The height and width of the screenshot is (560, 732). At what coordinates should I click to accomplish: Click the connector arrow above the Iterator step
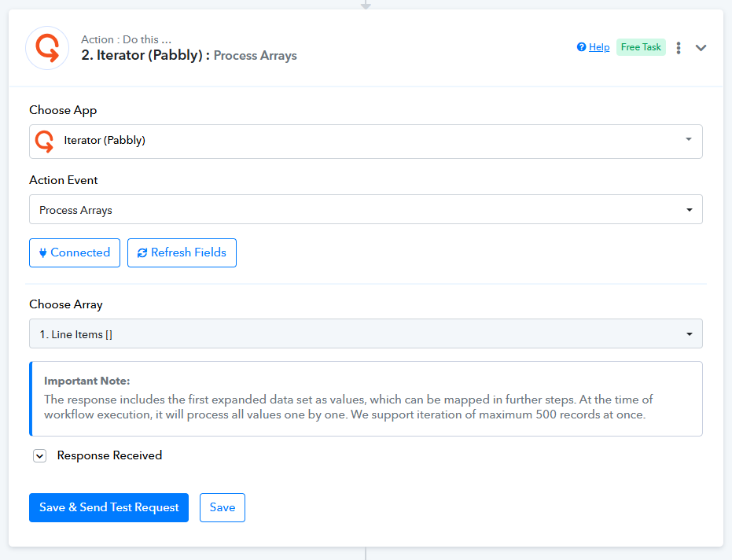(x=366, y=4)
